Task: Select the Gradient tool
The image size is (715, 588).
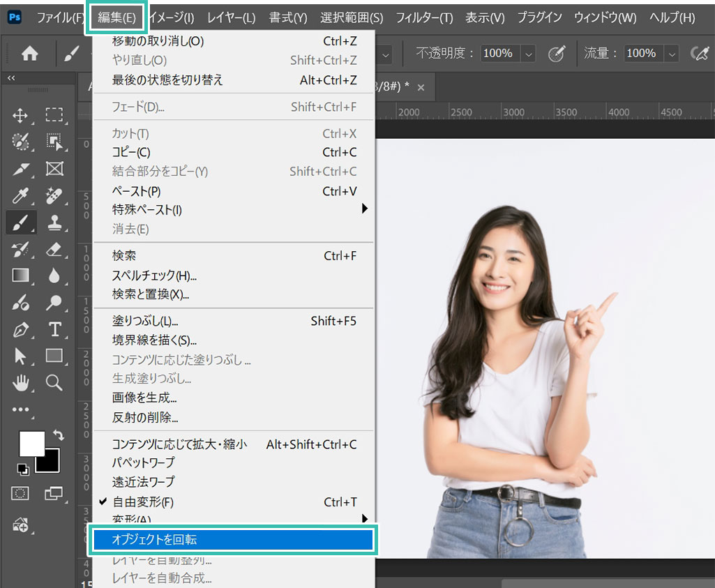Action: pyautogui.click(x=20, y=276)
